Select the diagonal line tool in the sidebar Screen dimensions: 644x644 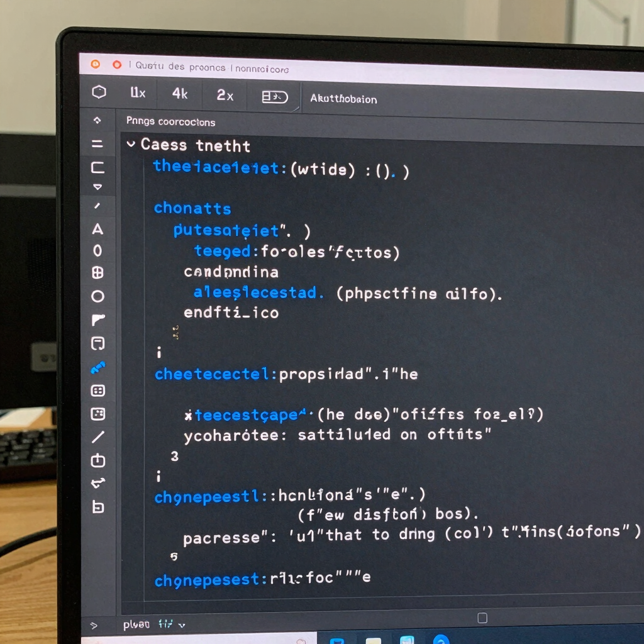point(97,437)
